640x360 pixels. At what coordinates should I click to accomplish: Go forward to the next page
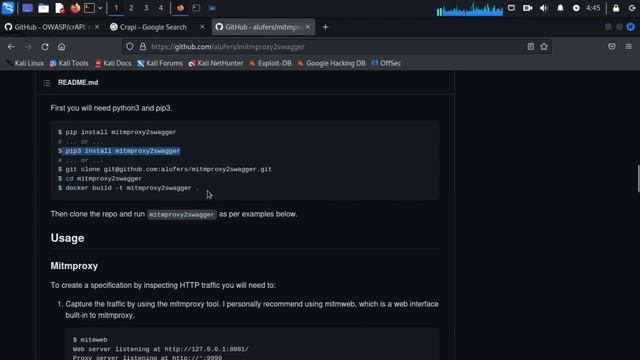point(28,47)
